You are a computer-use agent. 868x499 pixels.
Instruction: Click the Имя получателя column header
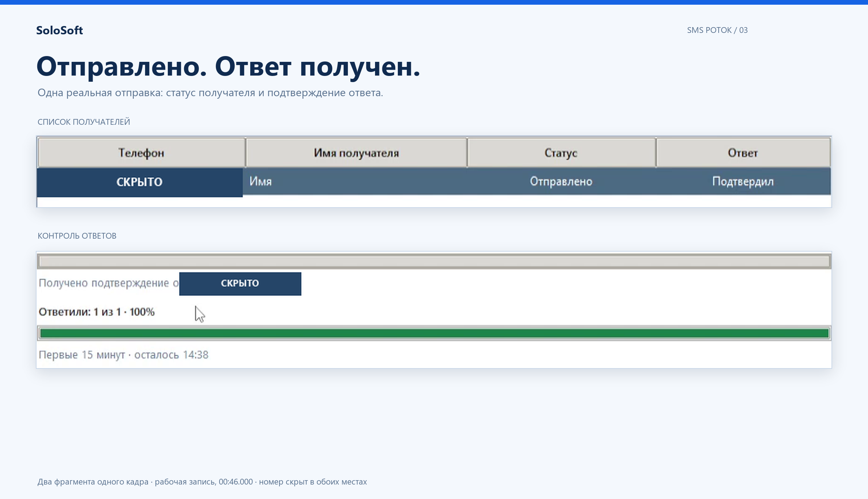[x=356, y=153]
